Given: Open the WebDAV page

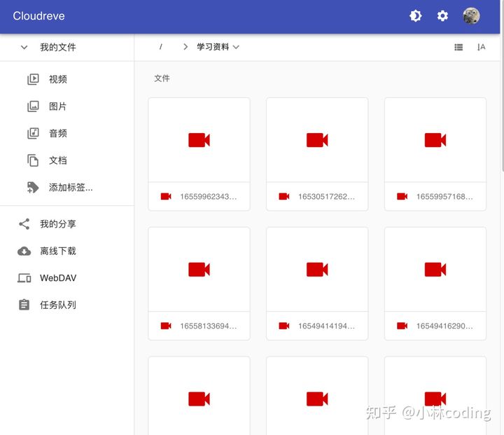Looking at the screenshot, I should (58, 278).
